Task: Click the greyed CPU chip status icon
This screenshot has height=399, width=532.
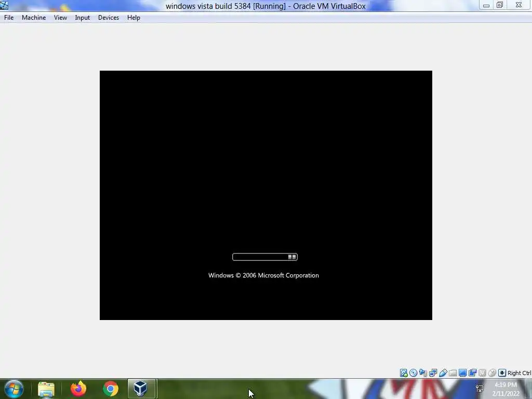Action: [x=482, y=373]
